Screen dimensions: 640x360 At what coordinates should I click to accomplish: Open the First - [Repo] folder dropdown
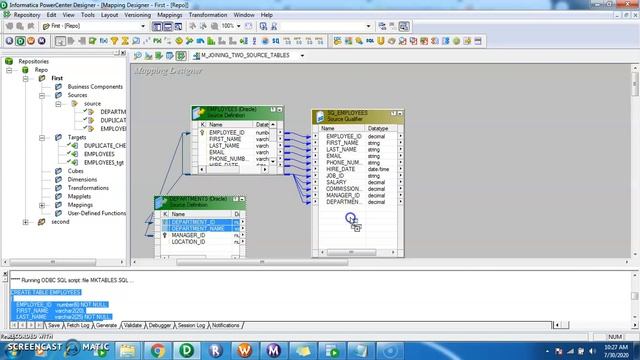(143, 26)
